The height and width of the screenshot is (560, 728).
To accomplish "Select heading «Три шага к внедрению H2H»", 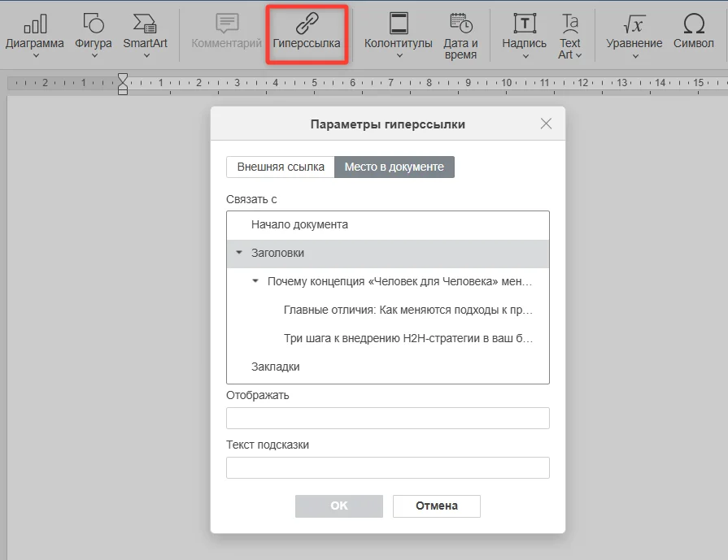I will 388,338.
